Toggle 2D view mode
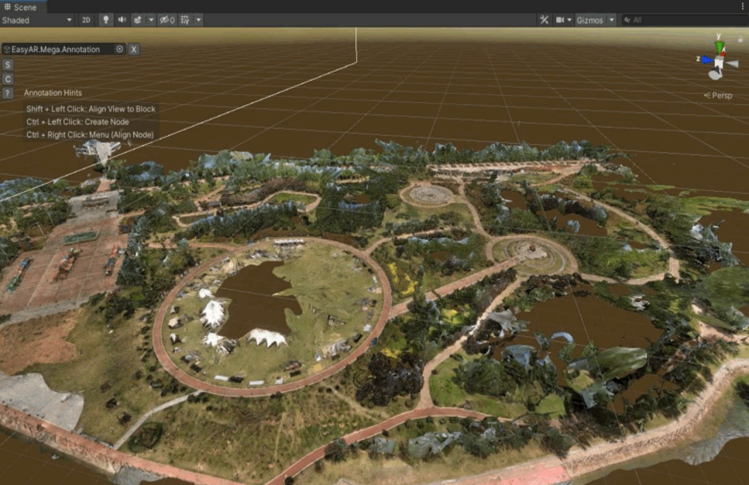The height and width of the screenshot is (485, 749). coord(87,20)
